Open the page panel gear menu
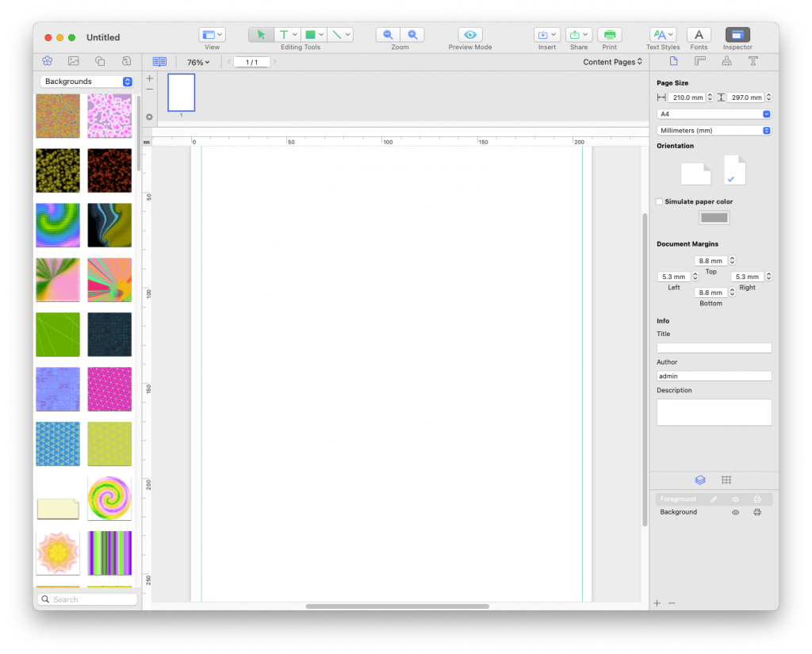This screenshot has height=654, width=812. pyautogui.click(x=149, y=117)
